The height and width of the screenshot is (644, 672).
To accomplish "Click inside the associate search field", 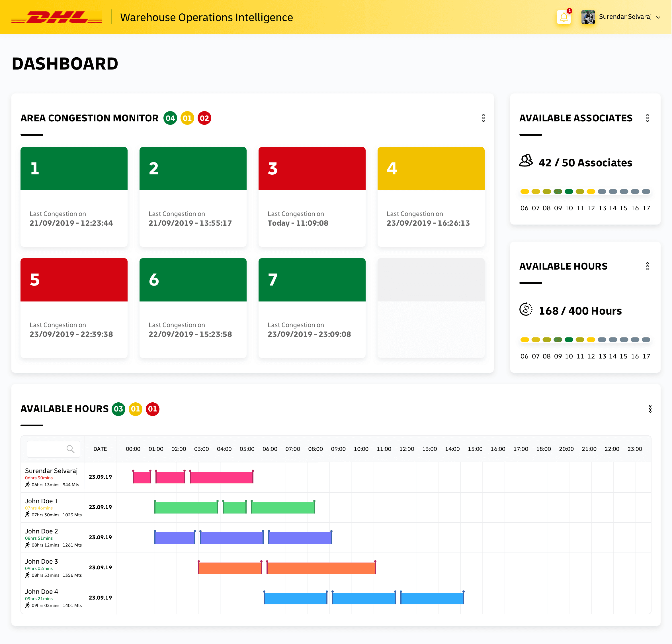I will click(x=54, y=449).
